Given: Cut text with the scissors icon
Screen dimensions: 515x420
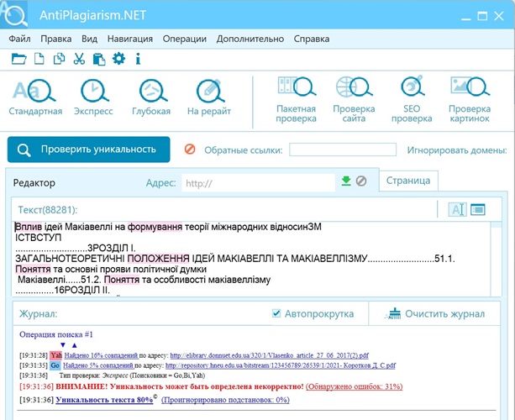Looking at the screenshot, I should point(79,59).
